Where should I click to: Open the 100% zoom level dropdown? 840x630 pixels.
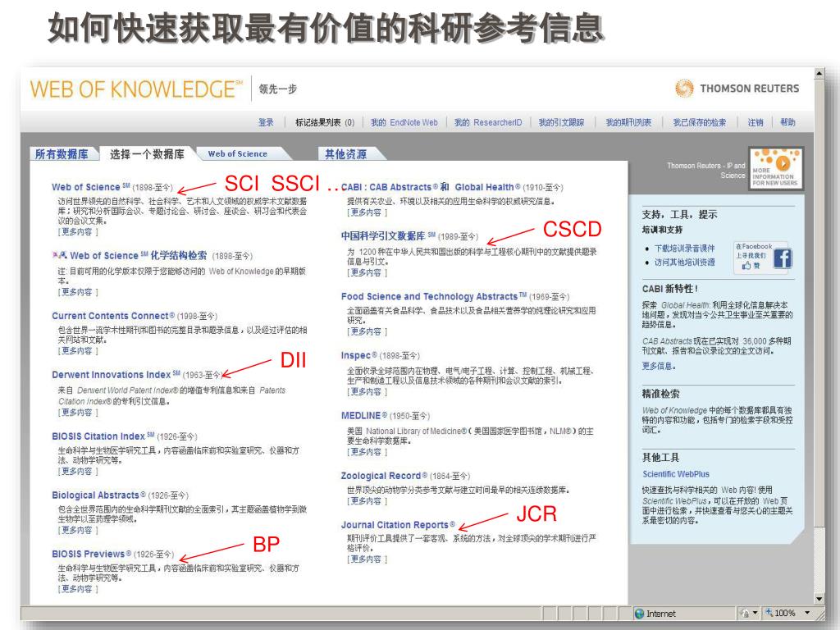[x=807, y=613]
